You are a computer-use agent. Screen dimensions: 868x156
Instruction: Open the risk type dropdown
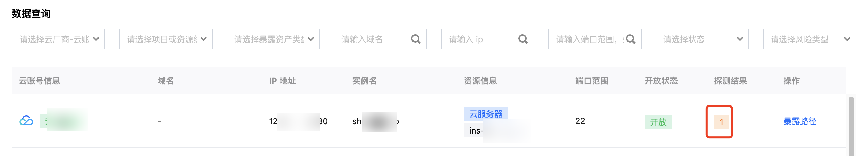pyautogui.click(x=809, y=39)
